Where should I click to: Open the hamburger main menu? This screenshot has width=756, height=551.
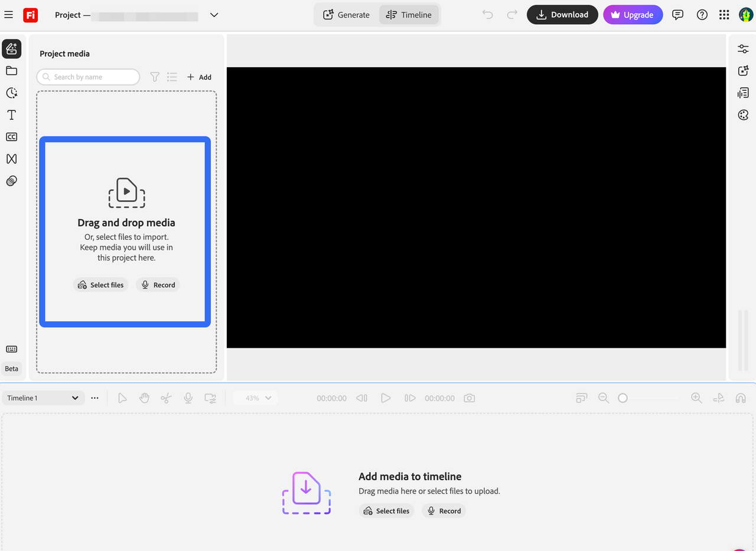pyautogui.click(x=8, y=15)
